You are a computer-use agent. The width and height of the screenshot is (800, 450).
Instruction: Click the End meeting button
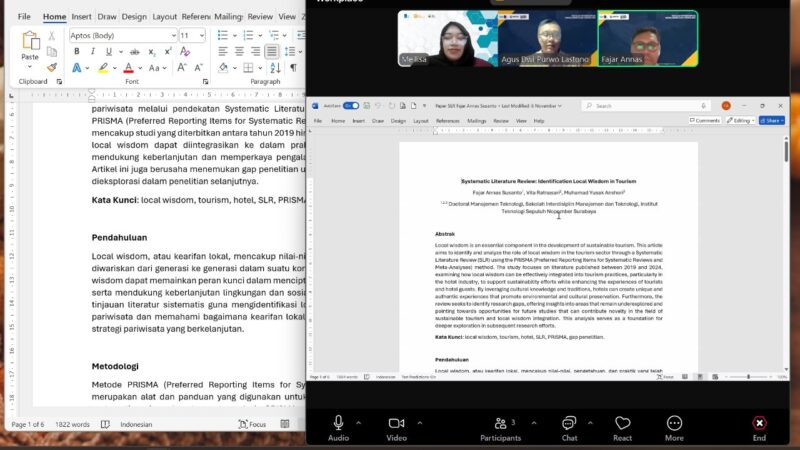(759, 428)
